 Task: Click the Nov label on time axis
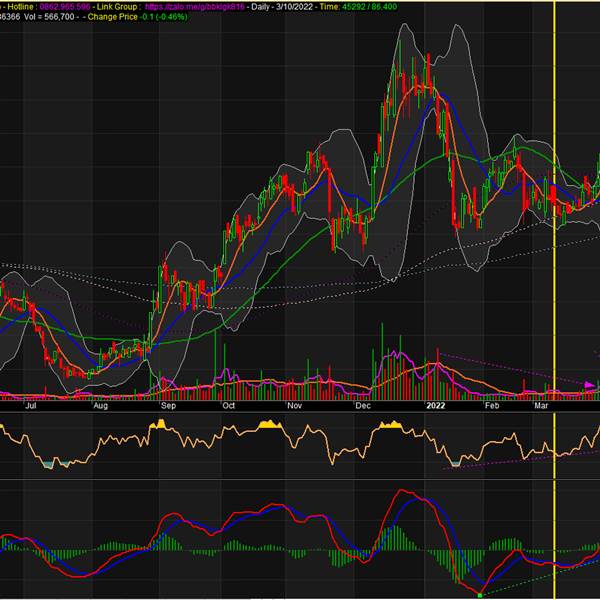pyautogui.click(x=294, y=407)
